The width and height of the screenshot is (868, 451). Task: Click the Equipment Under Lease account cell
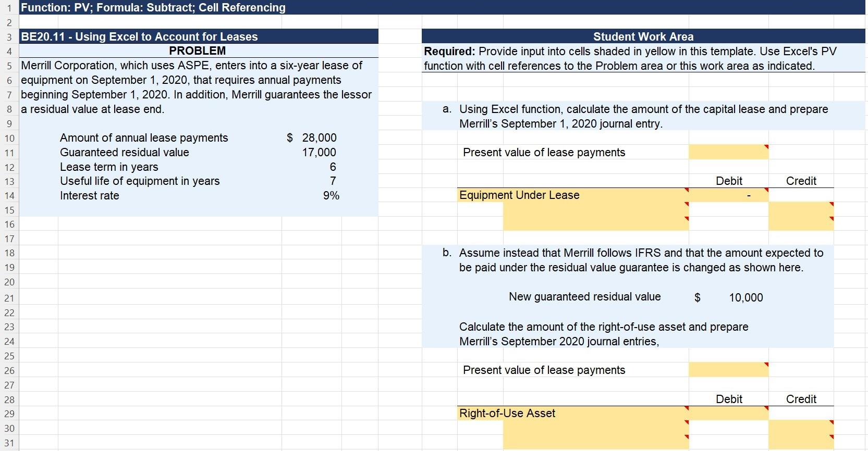(572, 195)
